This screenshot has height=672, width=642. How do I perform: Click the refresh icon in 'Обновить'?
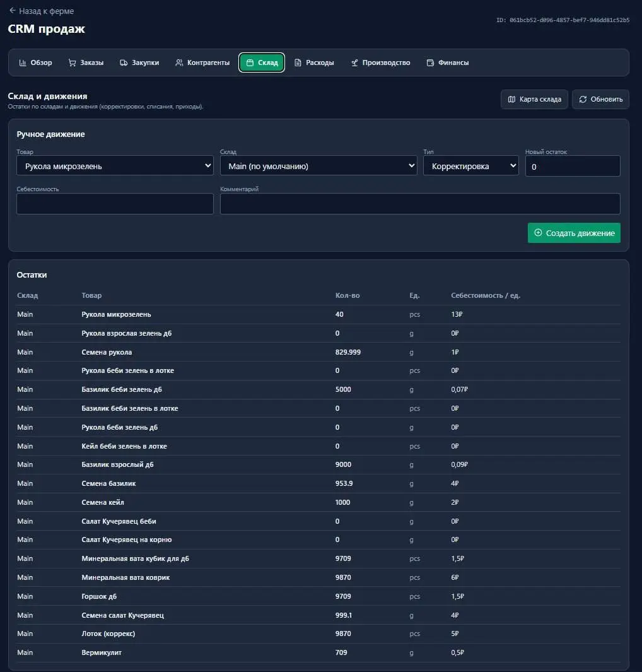click(583, 99)
